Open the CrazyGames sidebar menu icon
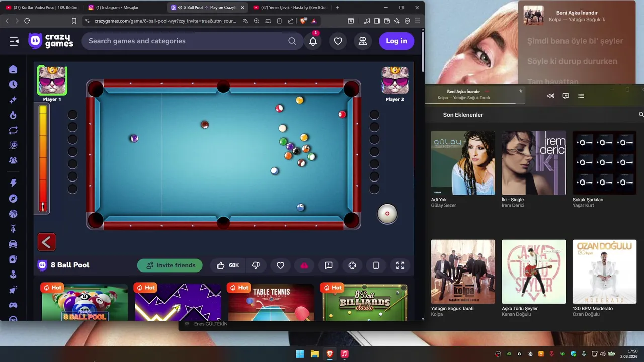The width and height of the screenshot is (644, 362). coord(14,41)
